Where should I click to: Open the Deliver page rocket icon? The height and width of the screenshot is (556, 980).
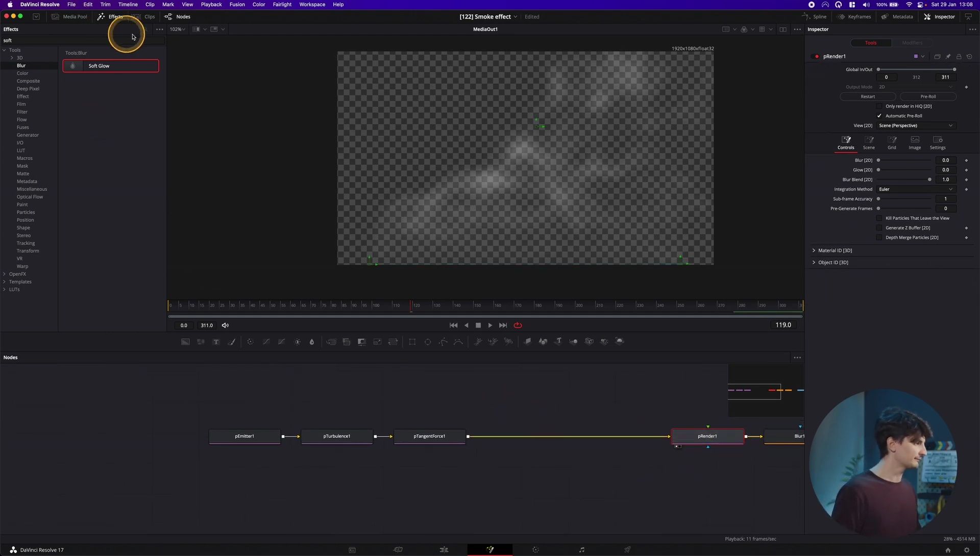point(627,550)
